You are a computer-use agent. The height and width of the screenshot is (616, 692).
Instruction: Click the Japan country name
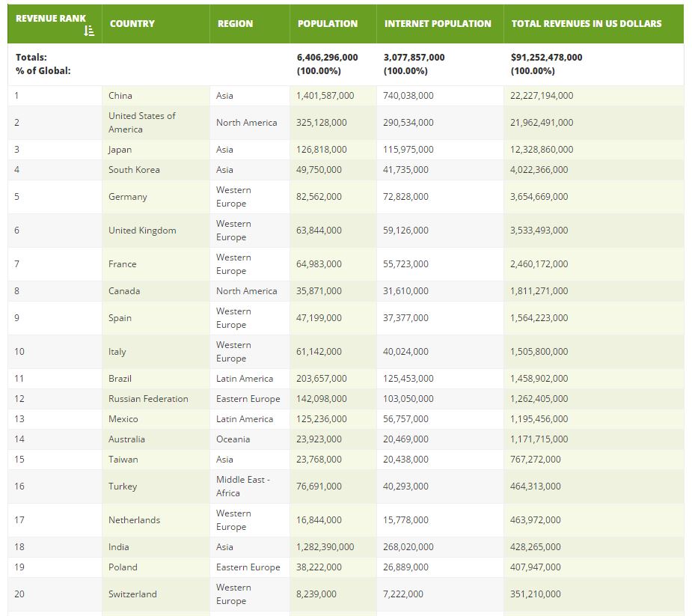pos(120,150)
